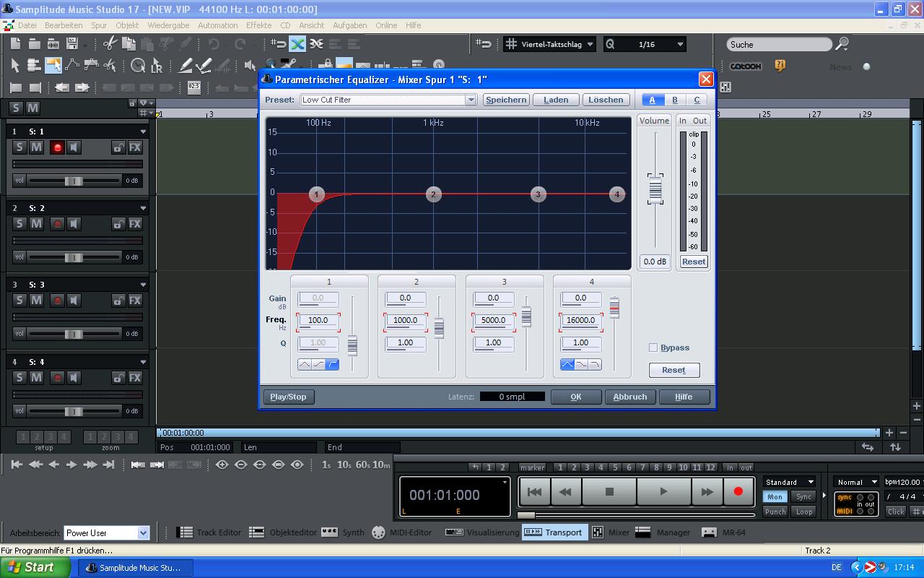
Task: Open the Viertel-Taktschlag grid dropdown
Action: (590, 44)
